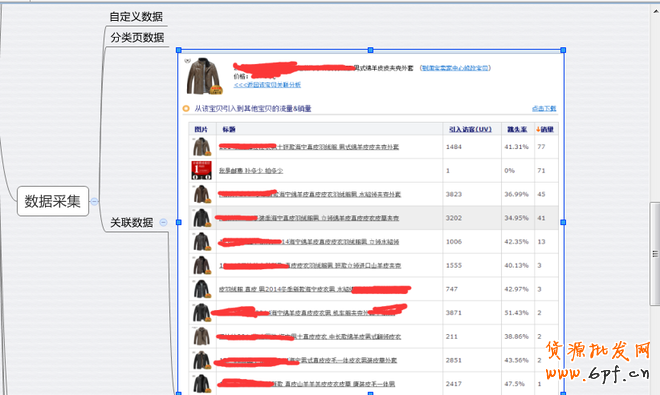
Task: Open the product title link in 0% row
Action: coord(251,171)
